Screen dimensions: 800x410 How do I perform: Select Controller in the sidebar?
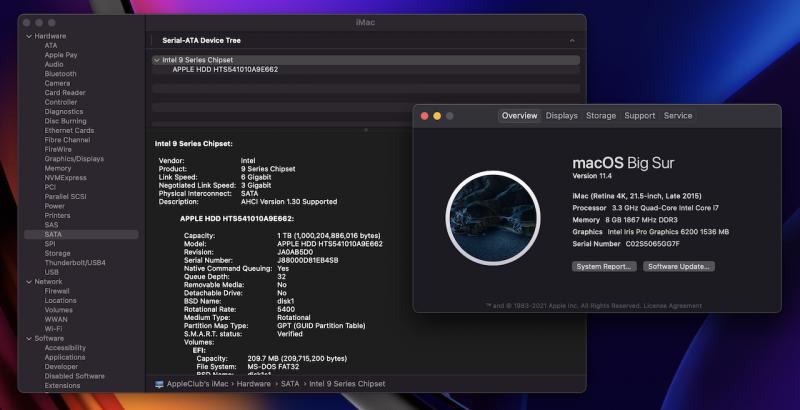point(61,102)
